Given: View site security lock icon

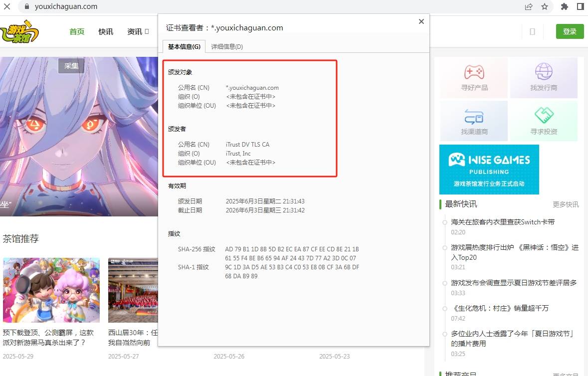Looking at the screenshot, I should click(26, 6).
